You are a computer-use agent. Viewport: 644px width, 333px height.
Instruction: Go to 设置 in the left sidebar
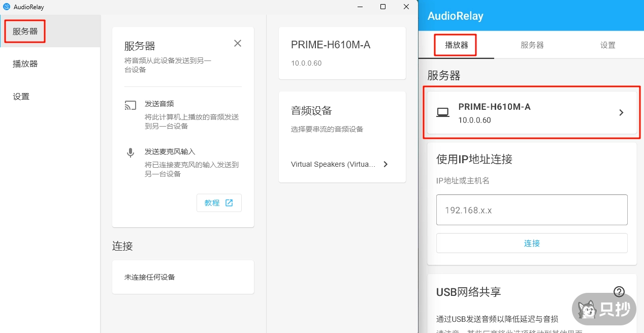pyautogui.click(x=21, y=97)
